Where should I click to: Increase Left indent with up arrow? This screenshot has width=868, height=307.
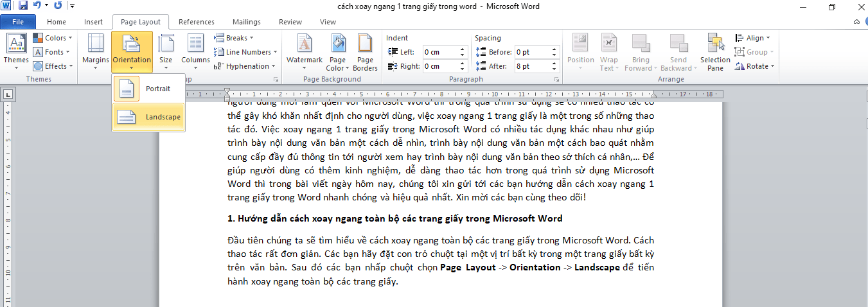tap(463, 49)
